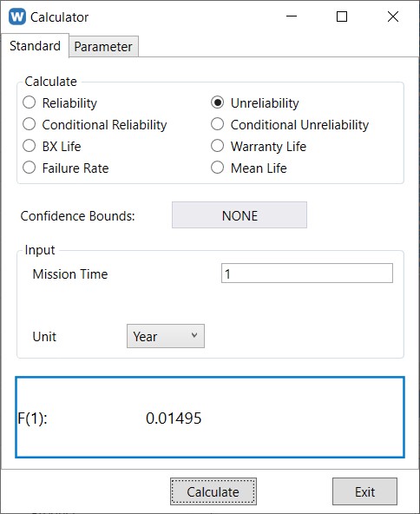
Task: Minimize the Calculator window
Action: pos(292,16)
